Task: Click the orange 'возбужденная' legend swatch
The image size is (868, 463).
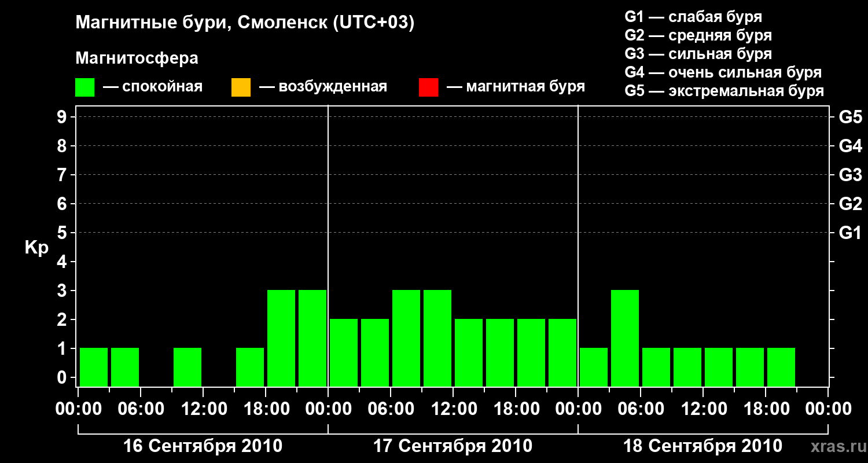Action: (x=241, y=87)
